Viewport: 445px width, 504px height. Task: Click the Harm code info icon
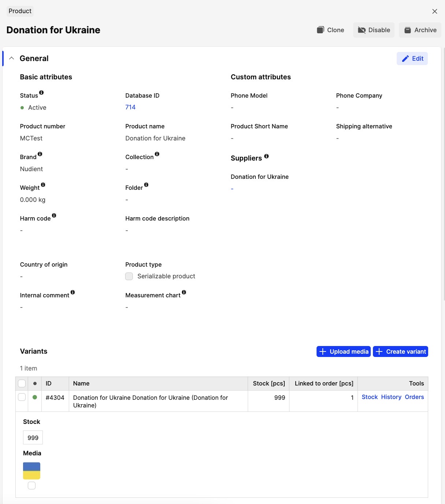pyautogui.click(x=54, y=215)
